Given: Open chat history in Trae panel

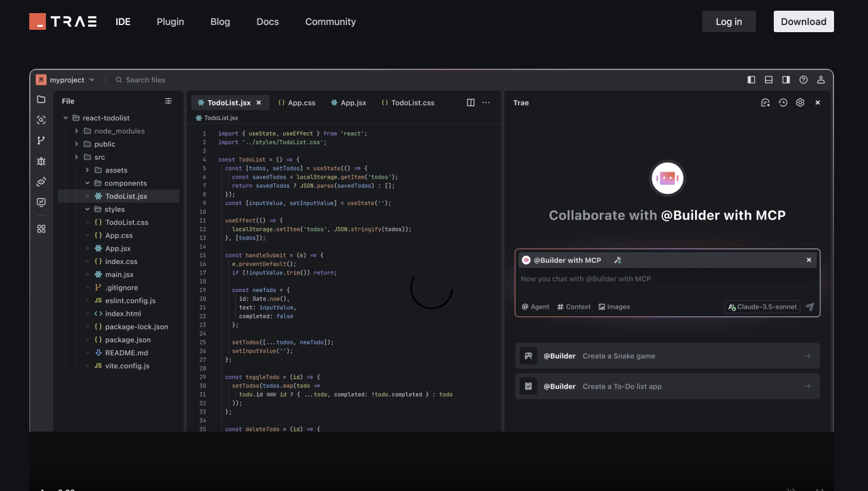Looking at the screenshot, I should coord(783,102).
